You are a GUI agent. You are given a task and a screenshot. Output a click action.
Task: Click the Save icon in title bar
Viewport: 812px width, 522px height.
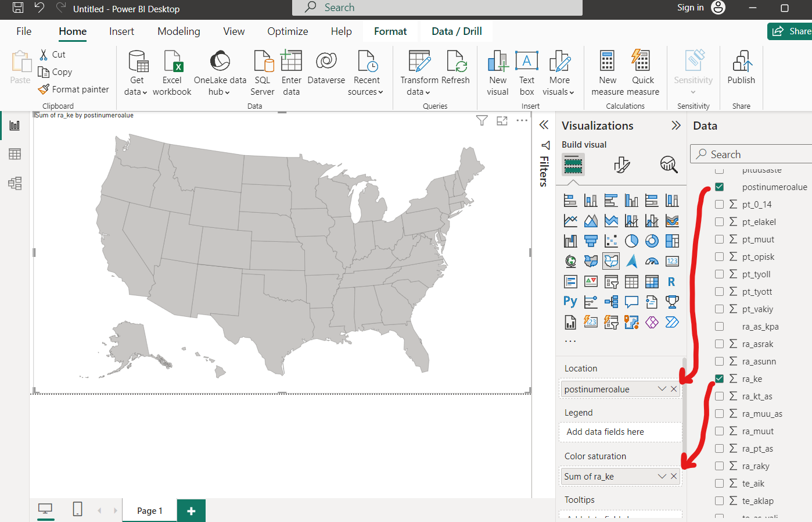18,8
